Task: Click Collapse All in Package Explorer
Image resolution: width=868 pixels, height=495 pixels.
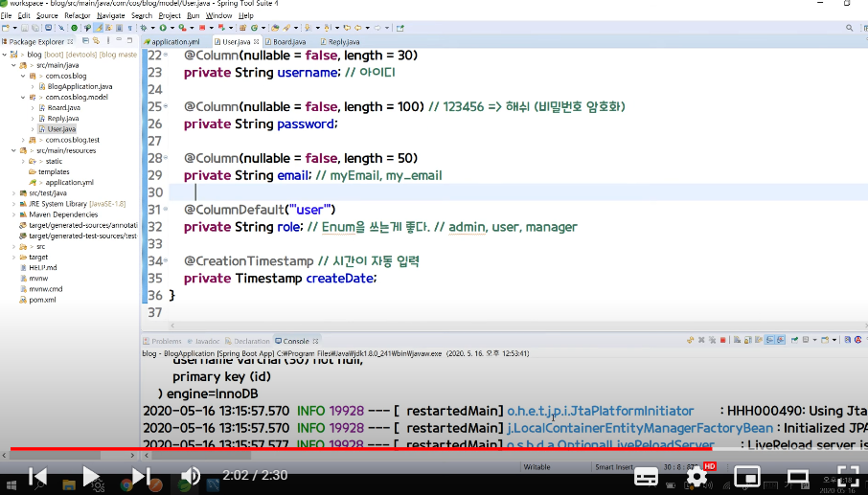Action: 86,41
